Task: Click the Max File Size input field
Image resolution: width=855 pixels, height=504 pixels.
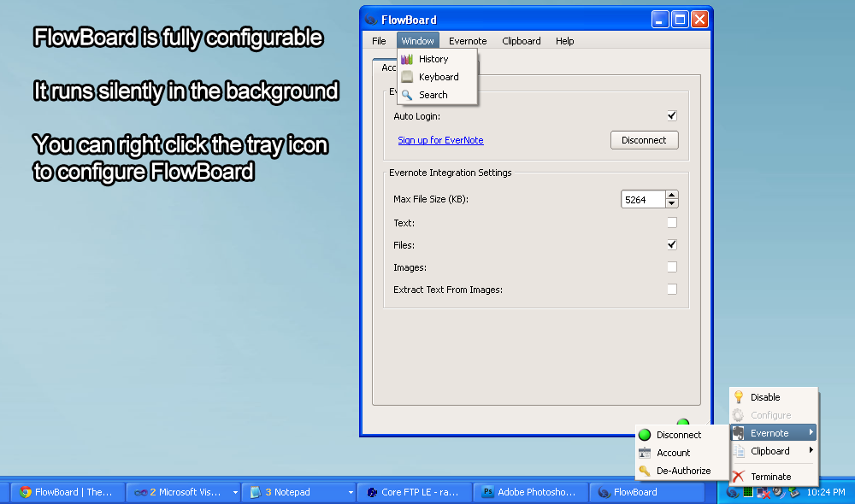Action: 644,199
